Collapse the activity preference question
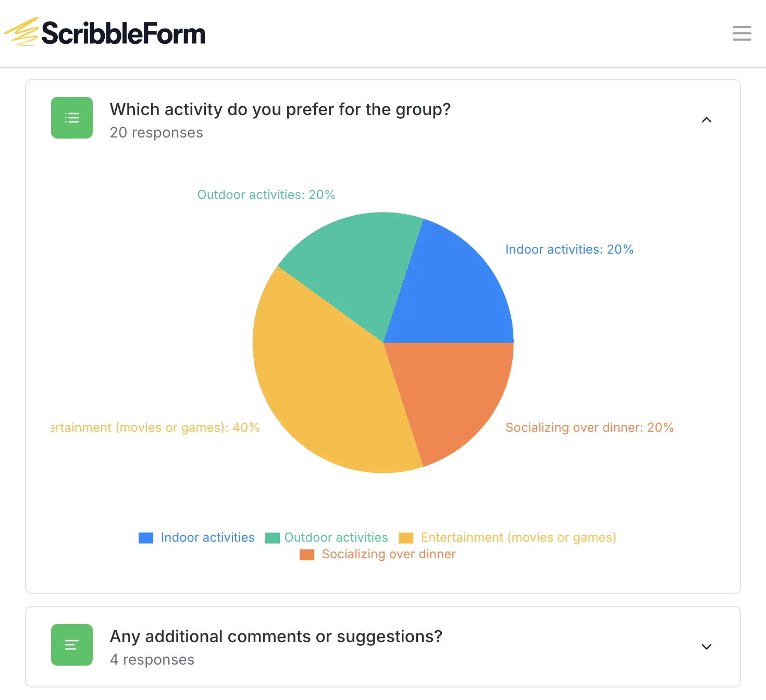The height and width of the screenshot is (700, 766). coord(707,120)
